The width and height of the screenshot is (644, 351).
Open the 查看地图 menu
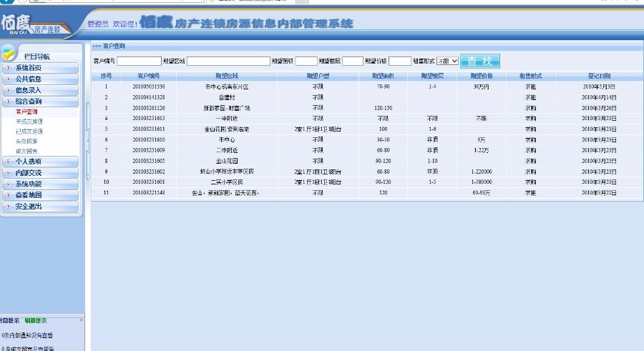point(40,195)
